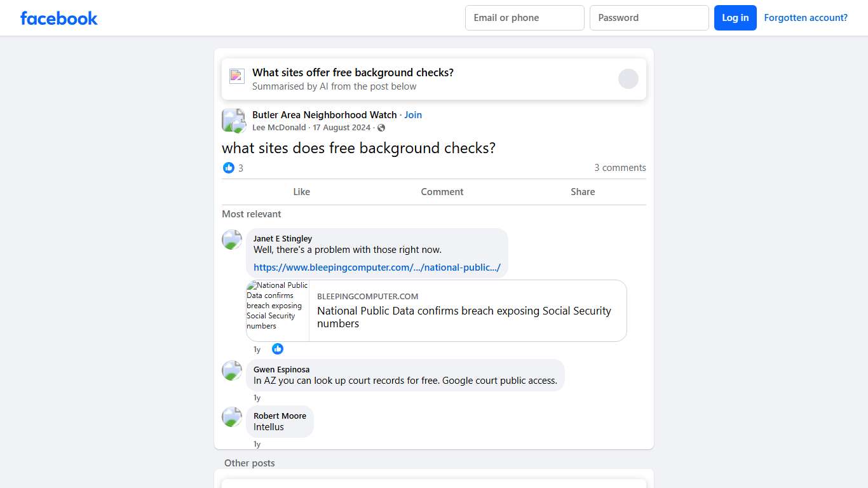This screenshot has height=488, width=868.
Task: Join the Butler Area Neighborhood Watch group
Action: coord(413,115)
